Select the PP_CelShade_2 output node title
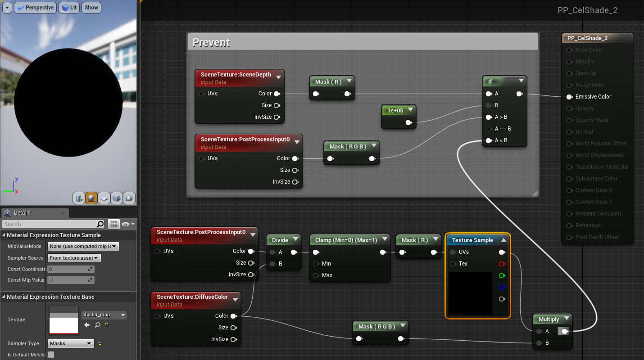The width and height of the screenshot is (644, 360). 587,38
